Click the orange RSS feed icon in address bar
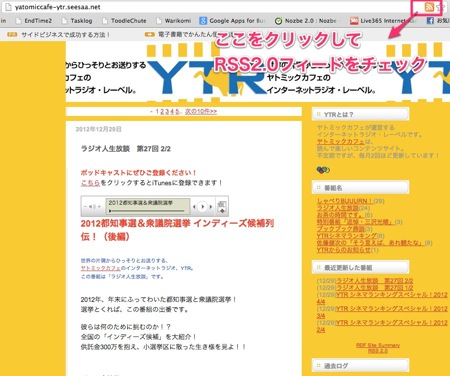Image resolution: width=450 pixels, height=376 pixels. click(x=429, y=7)
